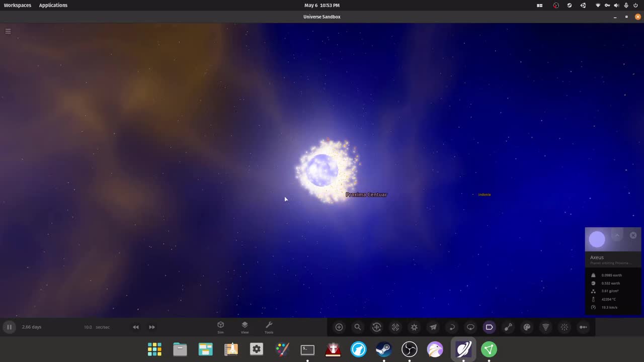
Task: Slow down simulation speed
Action: [x=135, y=327]
